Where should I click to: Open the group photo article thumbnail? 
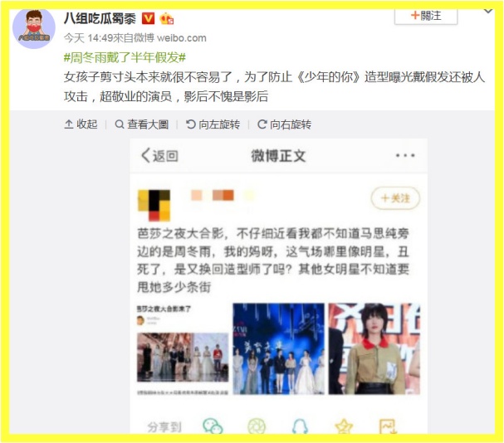(183, 349)
